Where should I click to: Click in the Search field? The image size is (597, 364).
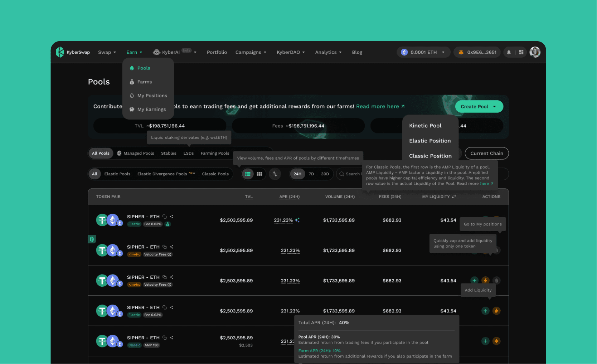point(350,174)
